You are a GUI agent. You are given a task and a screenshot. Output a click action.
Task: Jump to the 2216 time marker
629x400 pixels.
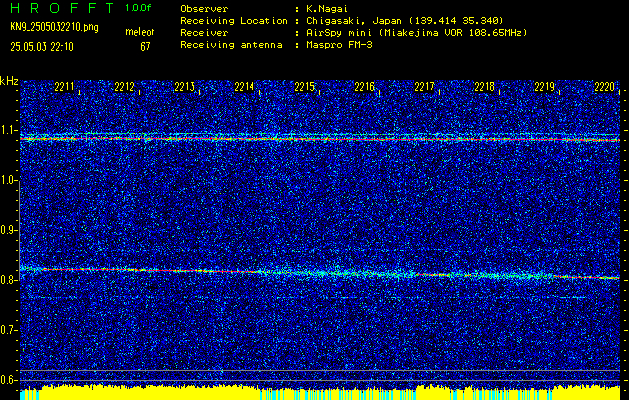[365, 87]
